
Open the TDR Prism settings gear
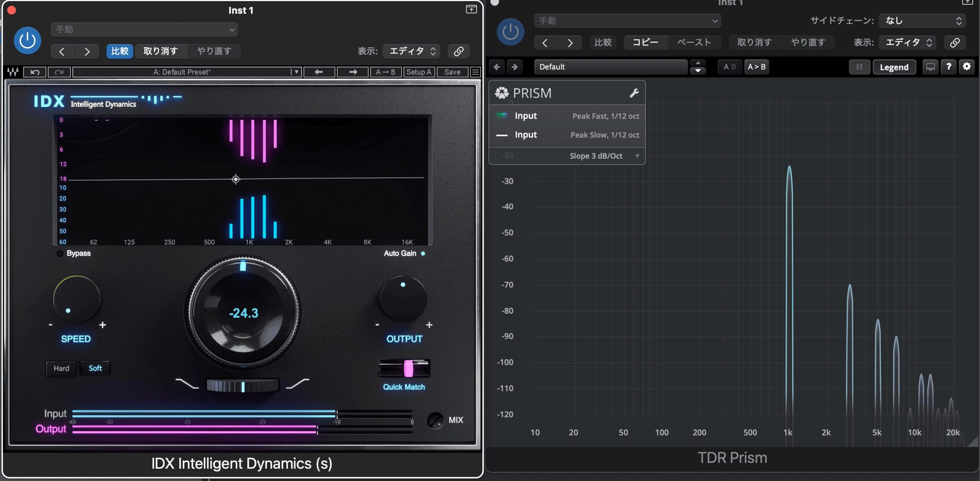(x=967, y=67)
